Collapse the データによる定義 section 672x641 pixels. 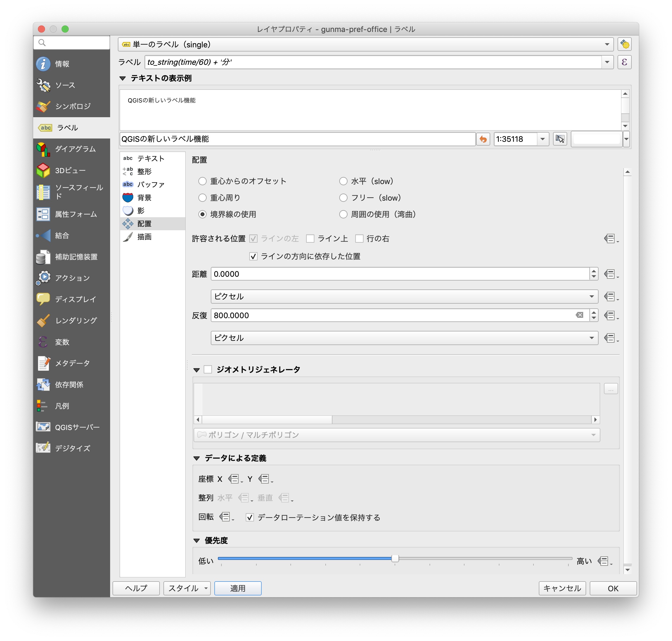coord(197,458)
